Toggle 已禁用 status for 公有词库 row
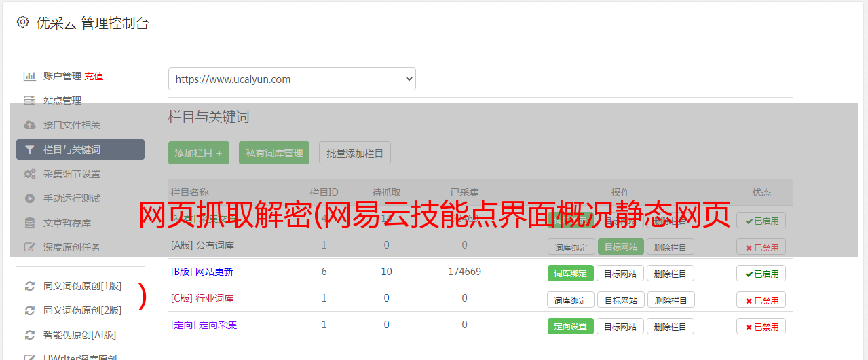Viewport: 868px width, 360px height. coord(761,247)
